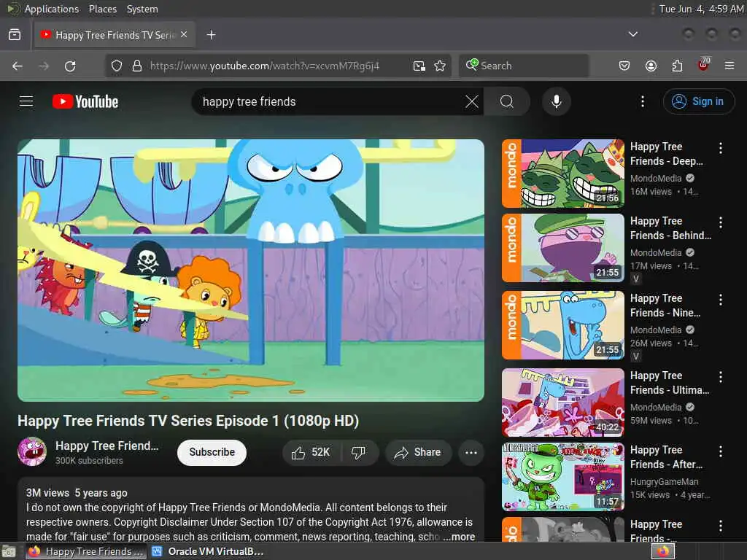Click the Applications menu launcher icon
The image size is (747, 560).
pos(13,9)
